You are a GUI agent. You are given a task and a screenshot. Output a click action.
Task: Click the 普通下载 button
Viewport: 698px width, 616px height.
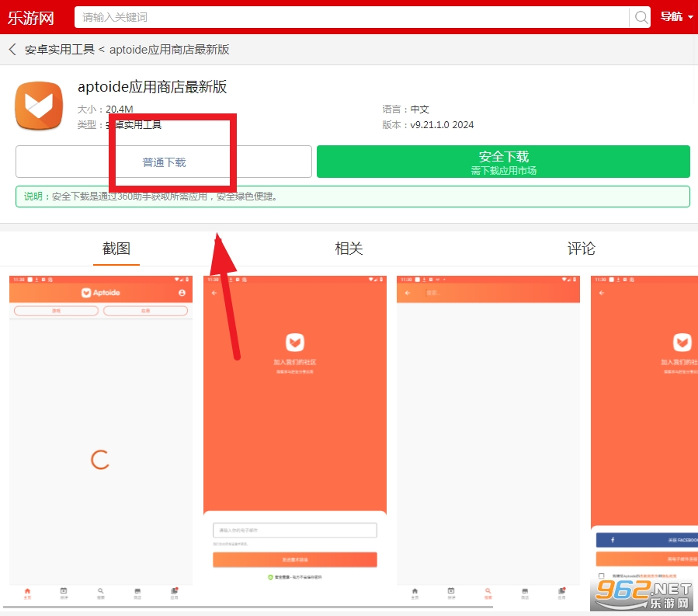pyautogui.click(x=163, y=162)
